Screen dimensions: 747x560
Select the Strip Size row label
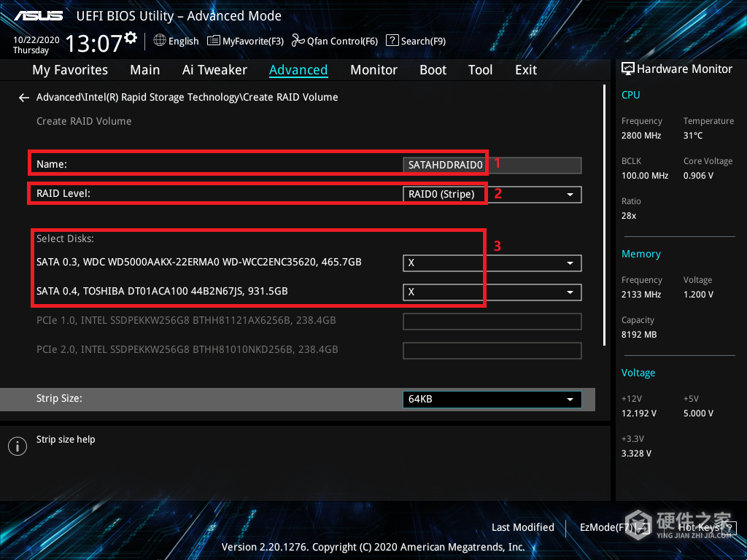59,399
